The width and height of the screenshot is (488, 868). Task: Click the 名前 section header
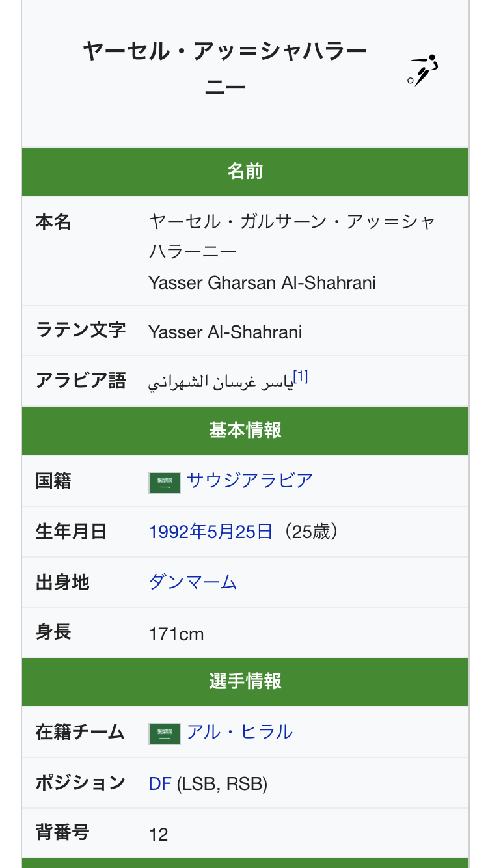click(x=245, y=172)
